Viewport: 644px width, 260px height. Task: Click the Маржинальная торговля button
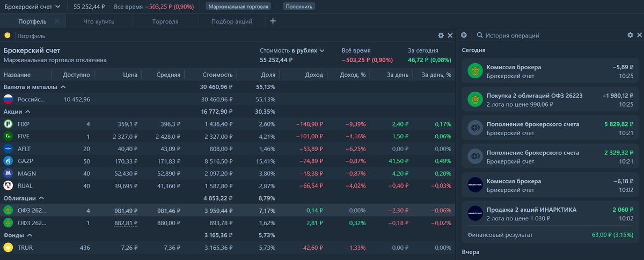[238, 6]
